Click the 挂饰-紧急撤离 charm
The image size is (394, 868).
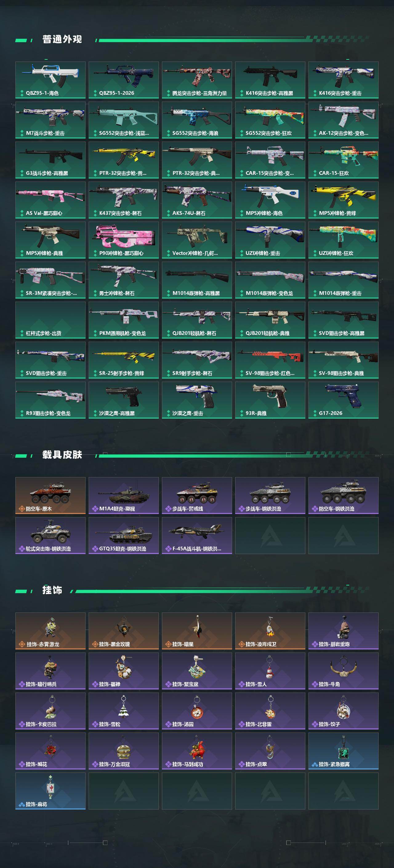click(344, 751)
